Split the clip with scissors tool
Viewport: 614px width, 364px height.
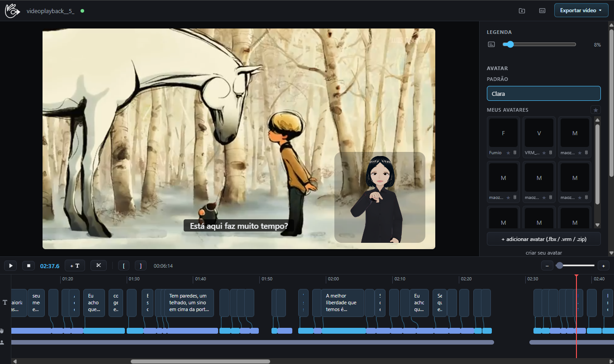(x=98, y=266)
